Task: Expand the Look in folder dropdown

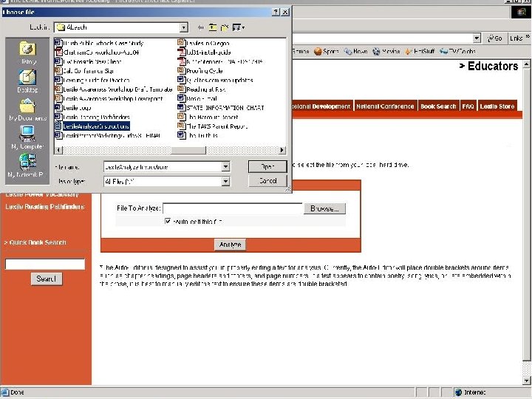Action: [x=183, y=27]
